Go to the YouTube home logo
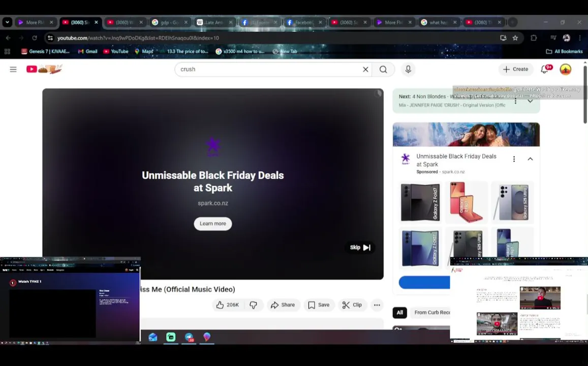 (x=44, y=69)
